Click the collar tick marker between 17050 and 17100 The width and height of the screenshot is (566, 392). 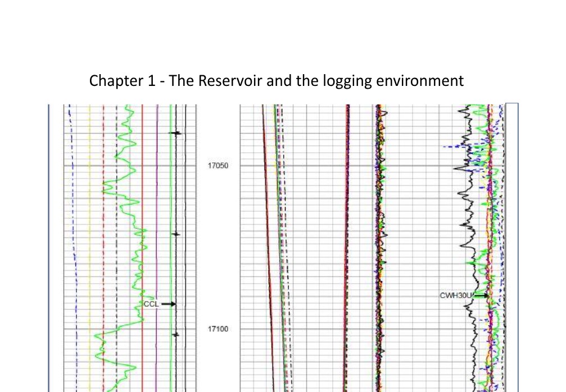(x=176, y=234)
